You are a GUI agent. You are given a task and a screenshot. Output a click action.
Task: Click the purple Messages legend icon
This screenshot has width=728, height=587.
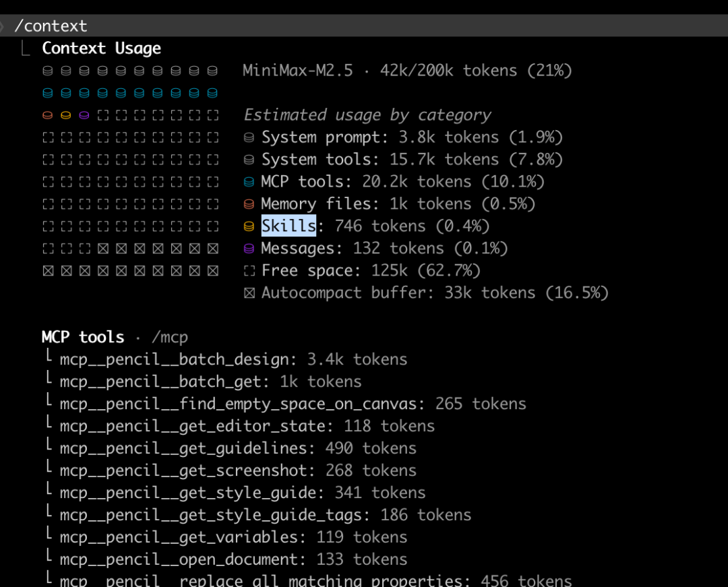249,249
